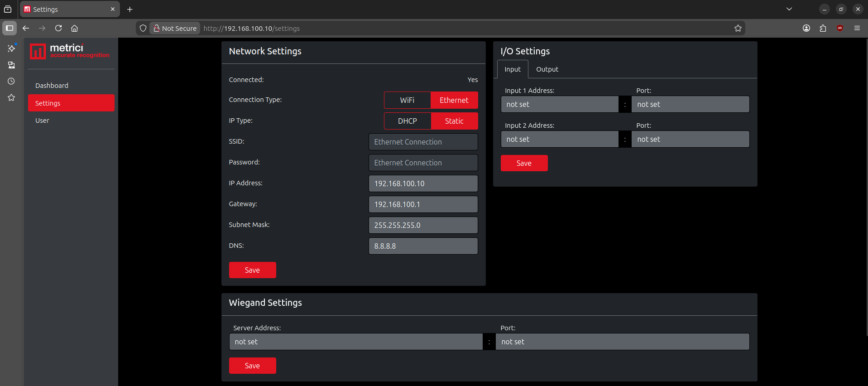
Task: Click the Input 1 Address field
Action: tap(560, 104)
